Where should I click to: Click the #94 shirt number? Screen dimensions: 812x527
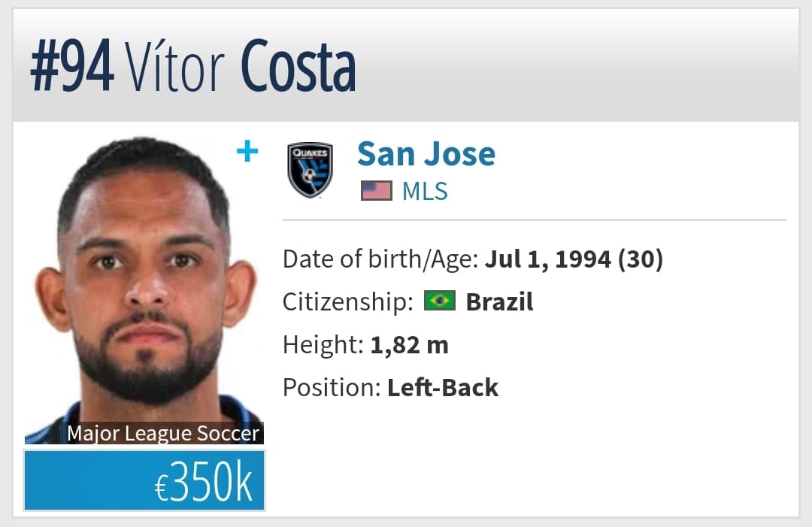pos(72,66)
